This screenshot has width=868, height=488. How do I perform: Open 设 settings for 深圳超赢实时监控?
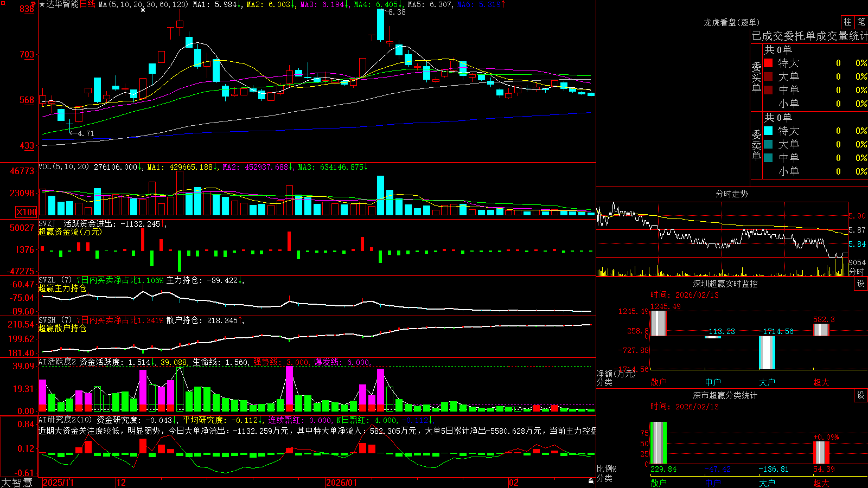pyautogui.click(x=861, y=284)
